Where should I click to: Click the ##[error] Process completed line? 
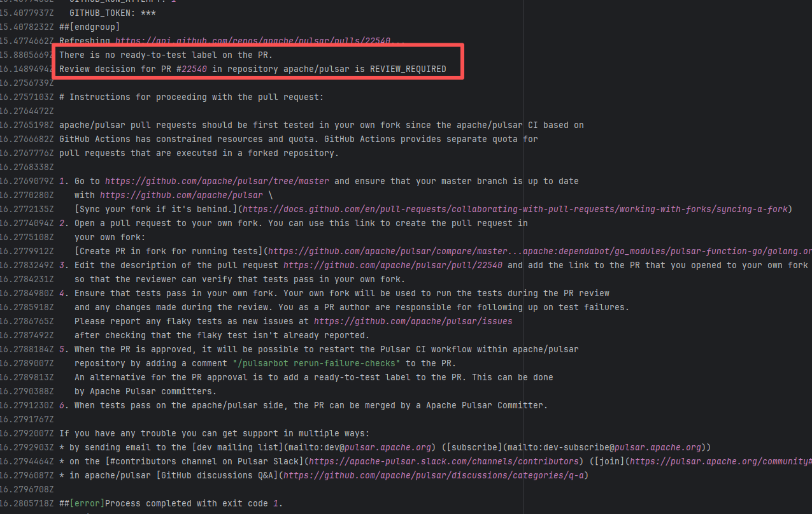[171, 503]
